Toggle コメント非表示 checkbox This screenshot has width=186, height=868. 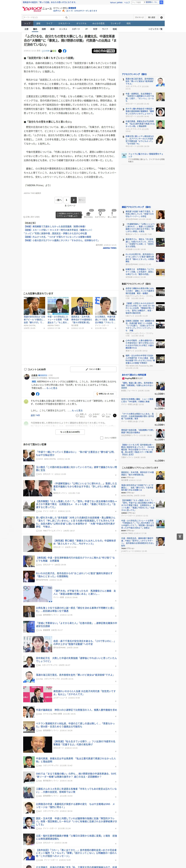102,438
